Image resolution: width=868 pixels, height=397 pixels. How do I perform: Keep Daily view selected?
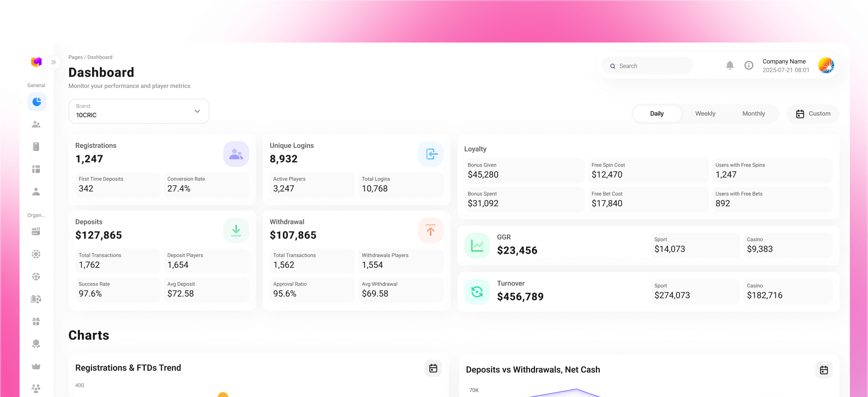[x=657, y=113]
